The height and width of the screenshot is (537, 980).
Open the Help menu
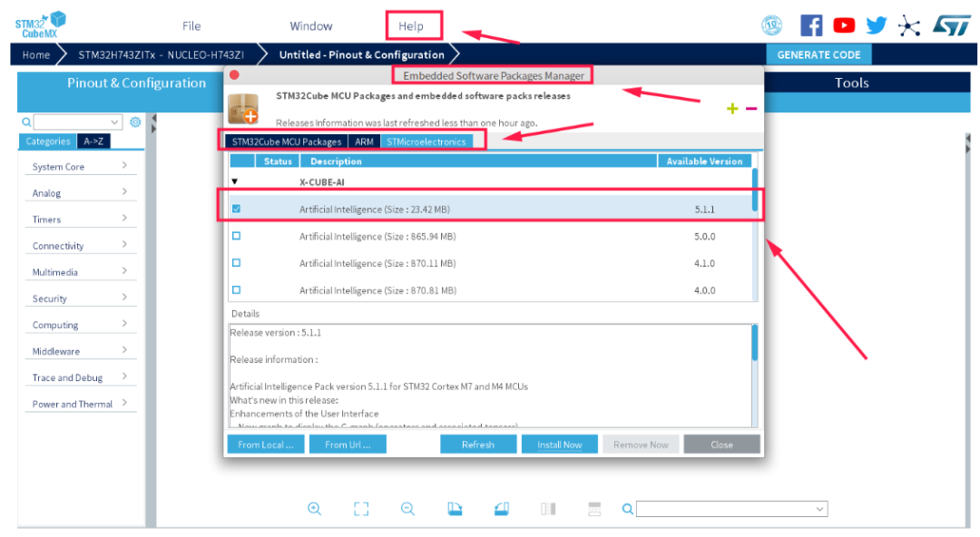coord(411,25)
